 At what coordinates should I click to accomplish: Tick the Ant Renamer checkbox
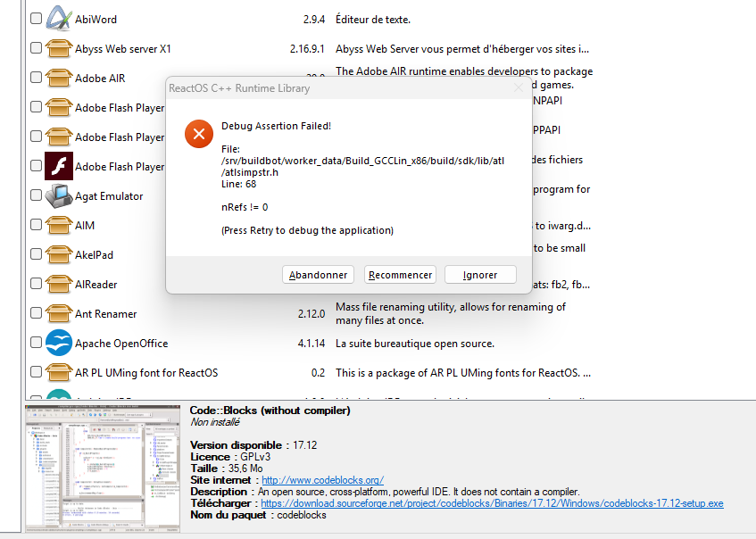37,312
